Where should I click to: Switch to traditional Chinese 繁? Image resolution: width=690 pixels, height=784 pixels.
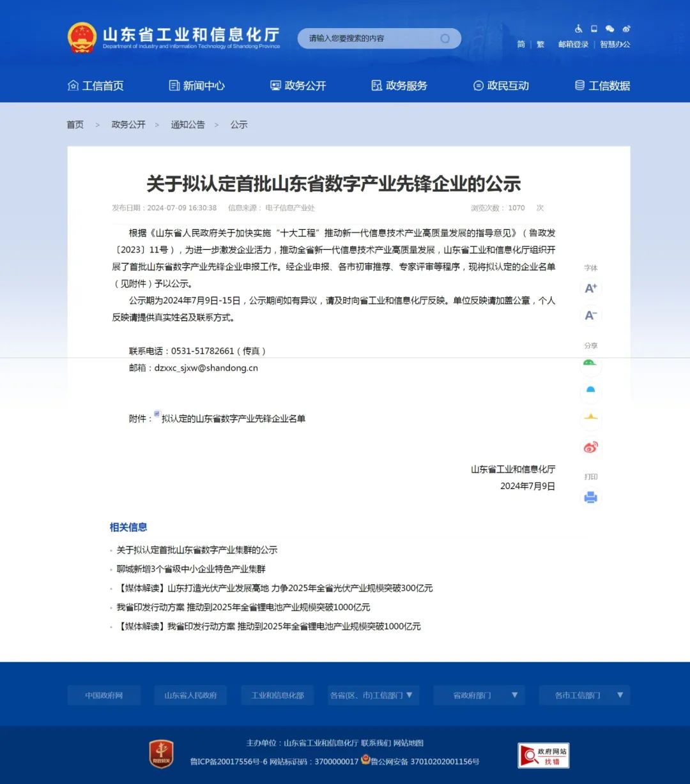[540, 45]
